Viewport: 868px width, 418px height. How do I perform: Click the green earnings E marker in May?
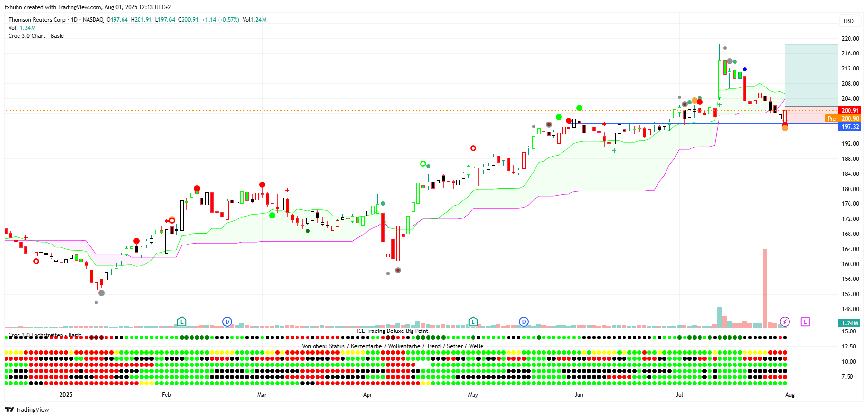coord(473,322)
